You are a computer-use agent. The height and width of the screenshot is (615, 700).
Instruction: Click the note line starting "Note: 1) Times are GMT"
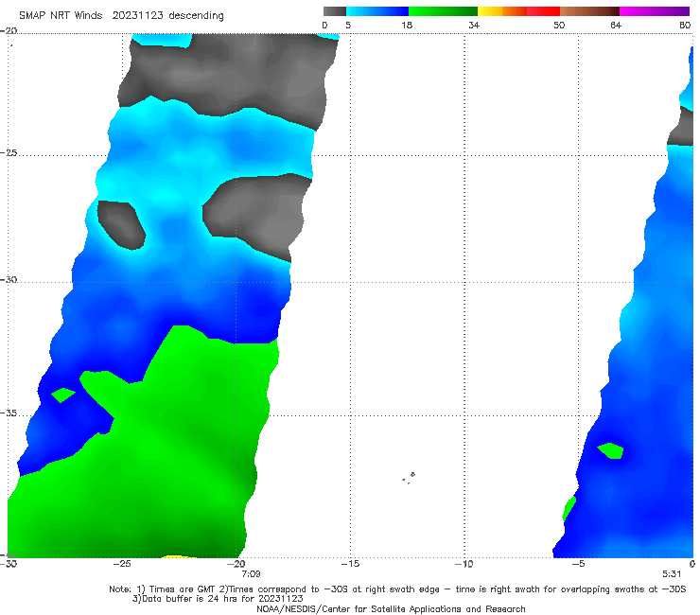coord(397,589)
